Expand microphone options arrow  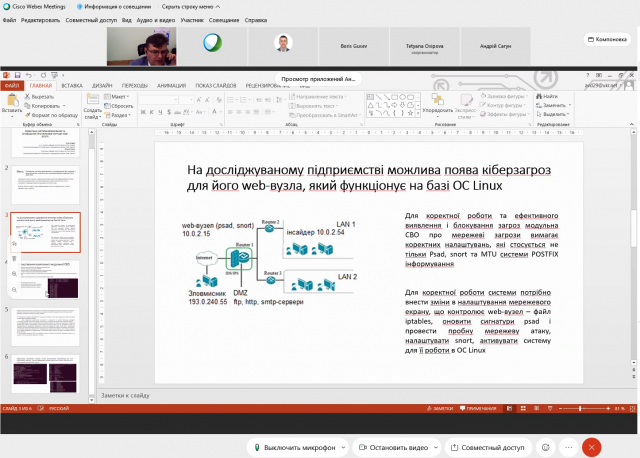(343, 447)
